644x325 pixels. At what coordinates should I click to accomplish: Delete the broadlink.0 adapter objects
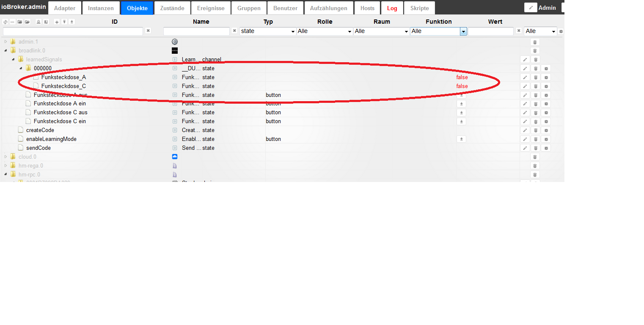tap(535, 51)
